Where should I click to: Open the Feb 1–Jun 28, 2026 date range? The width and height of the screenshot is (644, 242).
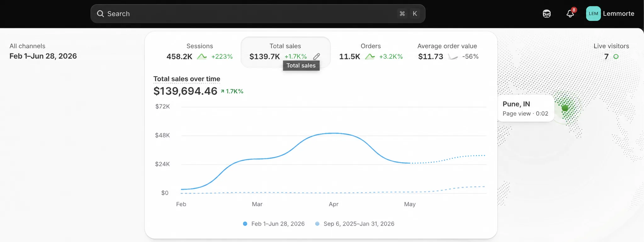[43, 56]
